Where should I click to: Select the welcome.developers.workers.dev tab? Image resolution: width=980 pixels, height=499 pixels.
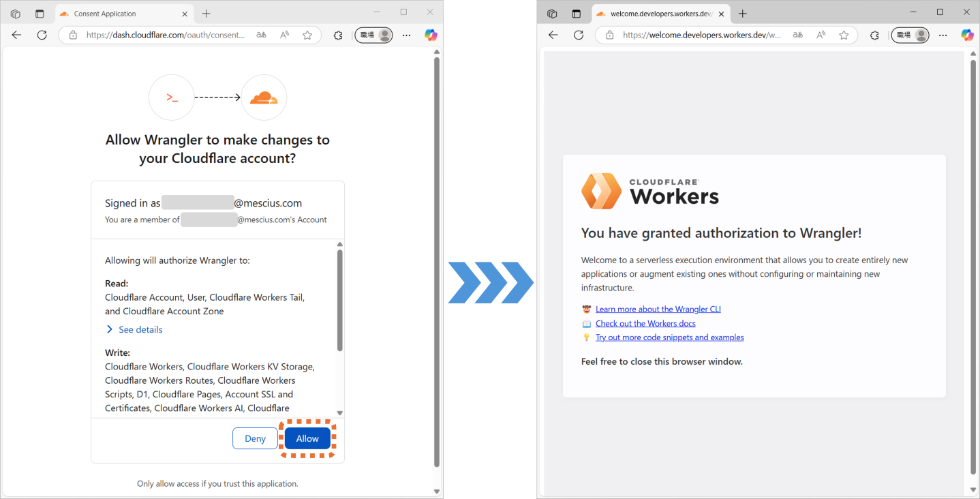(x=660, y=14)
